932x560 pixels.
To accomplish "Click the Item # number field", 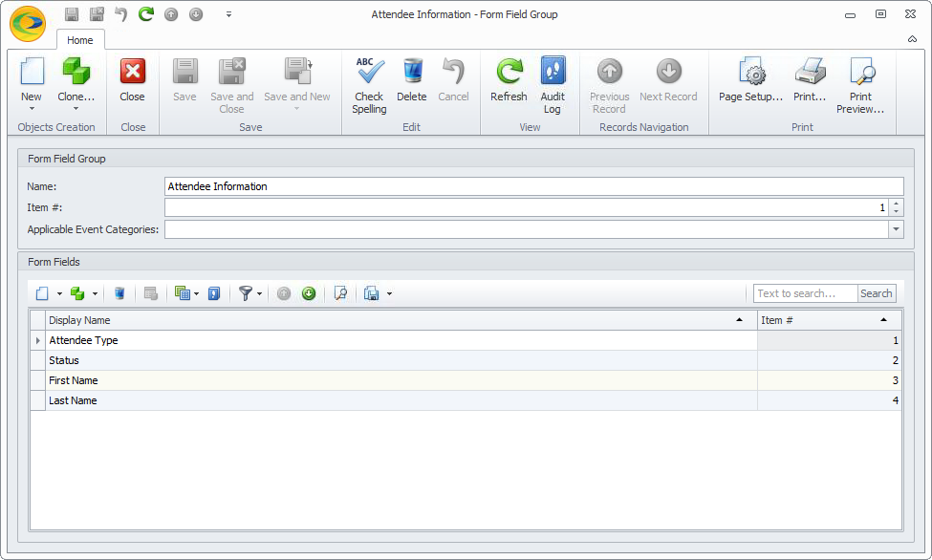I will point(527,207).
